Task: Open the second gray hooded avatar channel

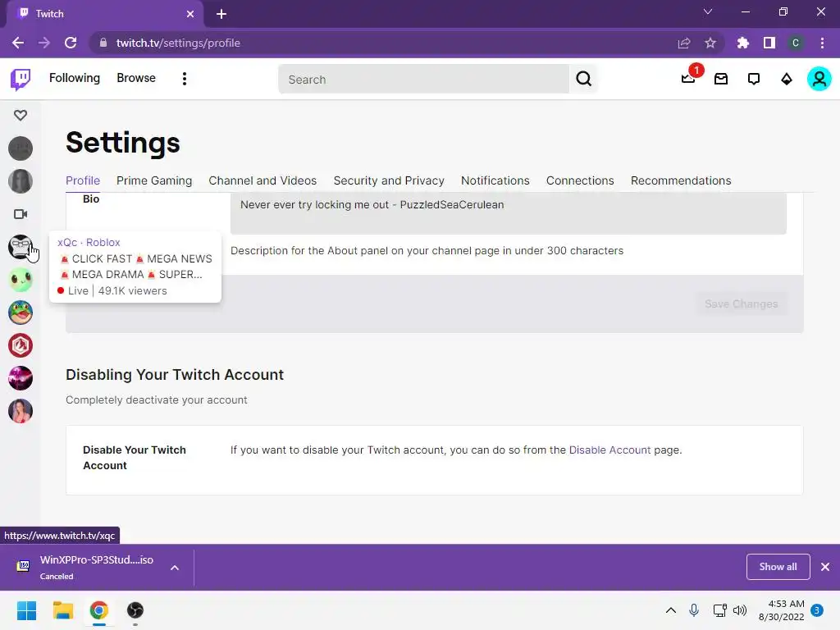Action: click(x=21, y=181)
